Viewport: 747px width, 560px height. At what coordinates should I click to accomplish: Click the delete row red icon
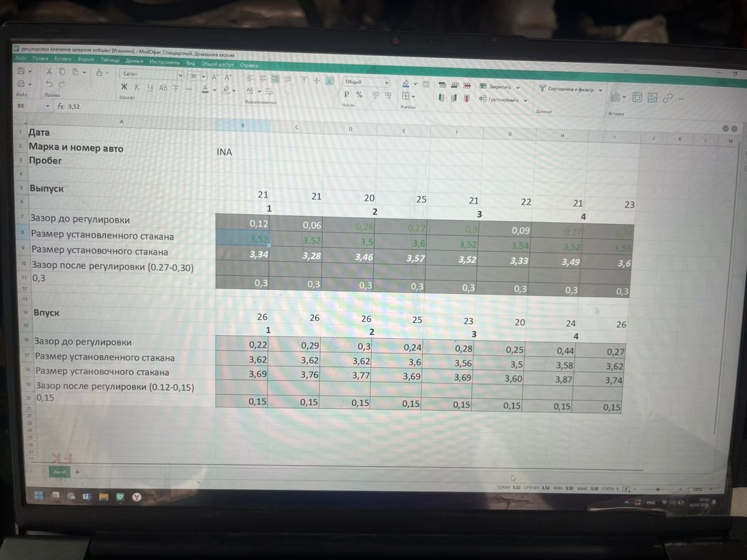coord(467,86)
